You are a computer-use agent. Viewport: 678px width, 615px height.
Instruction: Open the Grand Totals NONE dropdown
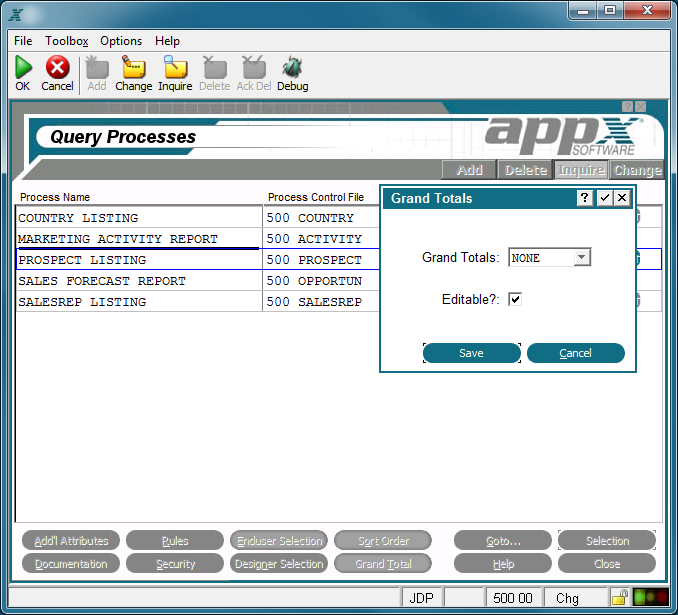582,257
